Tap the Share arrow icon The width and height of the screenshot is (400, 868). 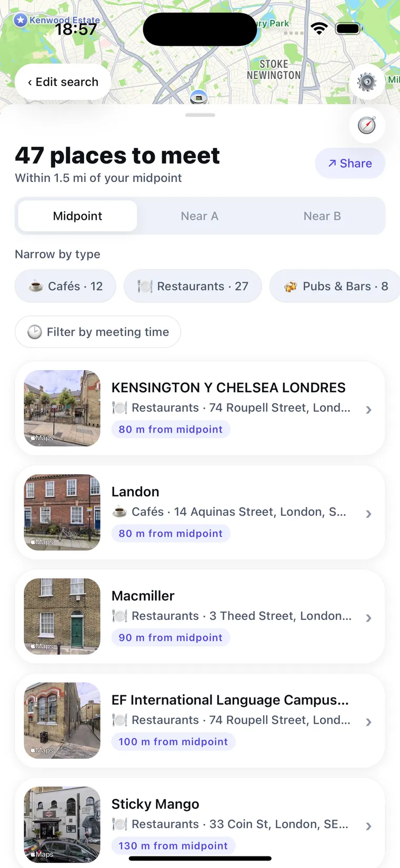[x=332, y=164]
